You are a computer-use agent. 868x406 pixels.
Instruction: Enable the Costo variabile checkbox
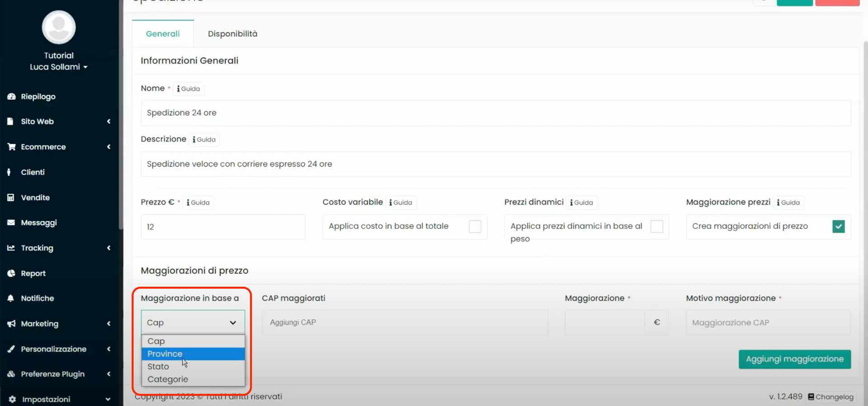click(x=475, y=226)
